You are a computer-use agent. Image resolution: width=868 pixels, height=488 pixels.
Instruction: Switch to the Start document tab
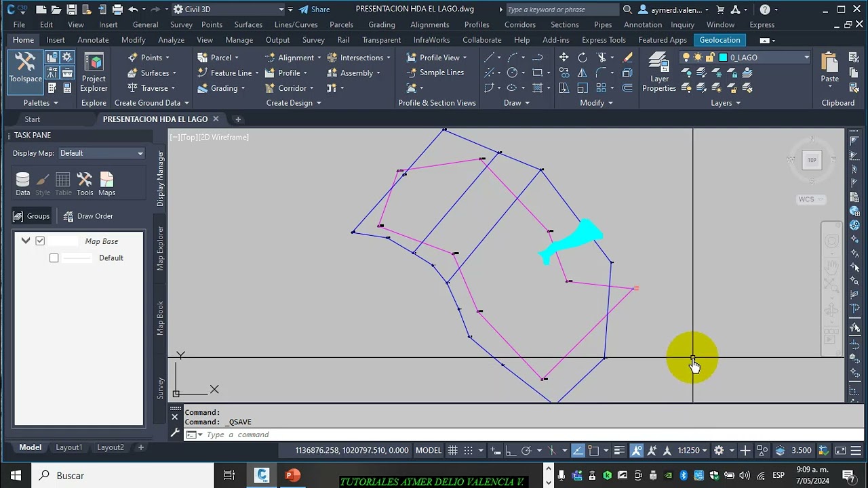(x=32, y=119)
